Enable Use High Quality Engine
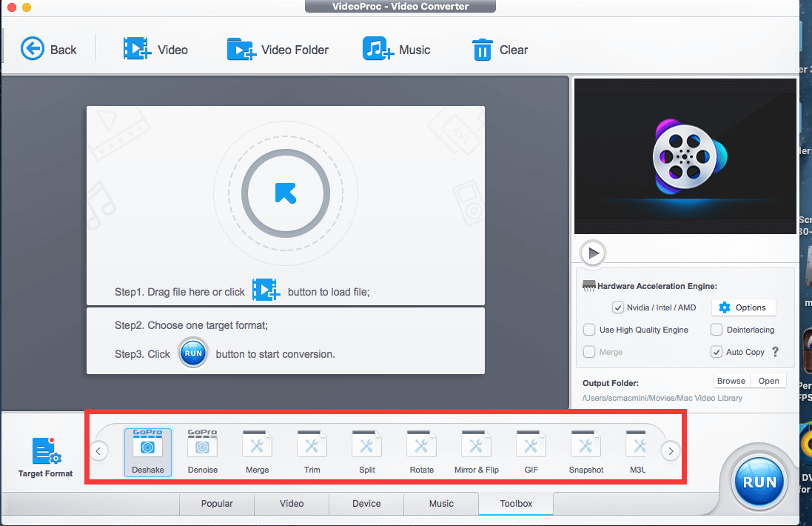The height and width of the screenshot is (526, 812). pos(588,330)
